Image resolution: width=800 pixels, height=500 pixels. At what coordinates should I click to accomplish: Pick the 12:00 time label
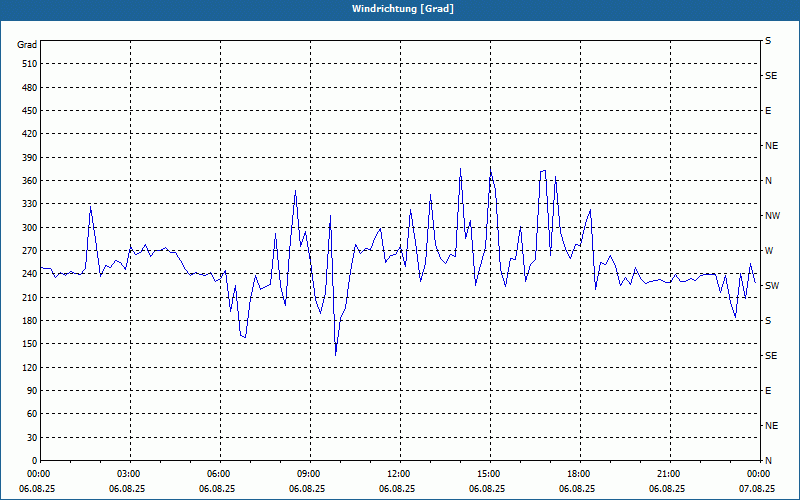[397, 474]
